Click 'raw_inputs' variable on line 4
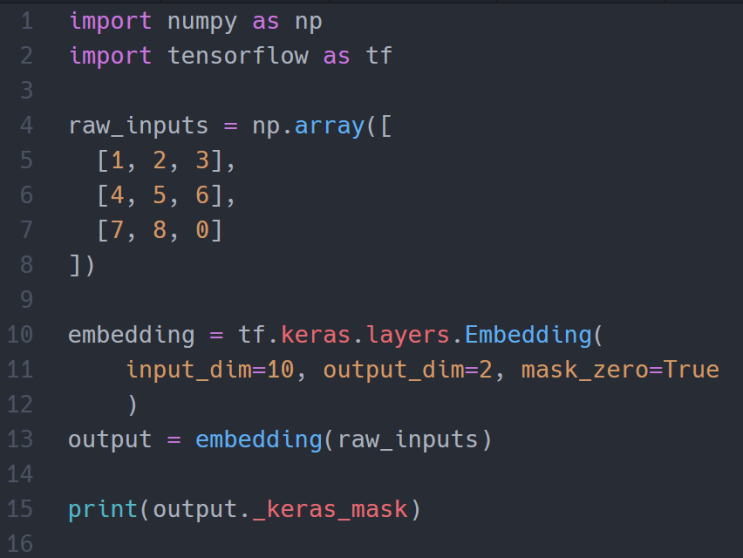 coord(138,126)
